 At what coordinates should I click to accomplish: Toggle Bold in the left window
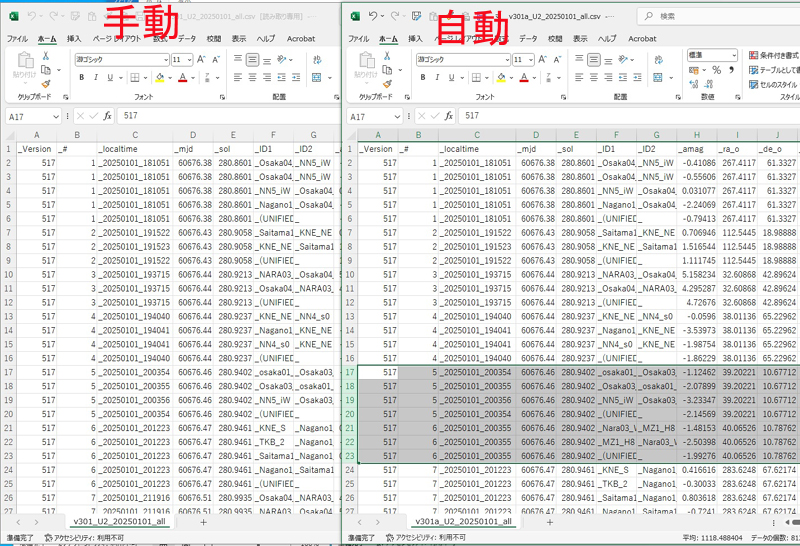(x=81, y=78)
